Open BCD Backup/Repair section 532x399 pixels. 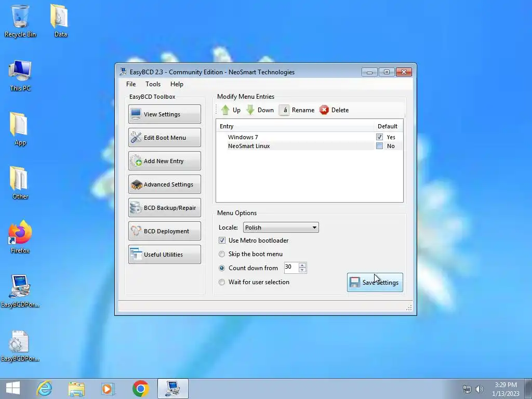pos(165,208)
